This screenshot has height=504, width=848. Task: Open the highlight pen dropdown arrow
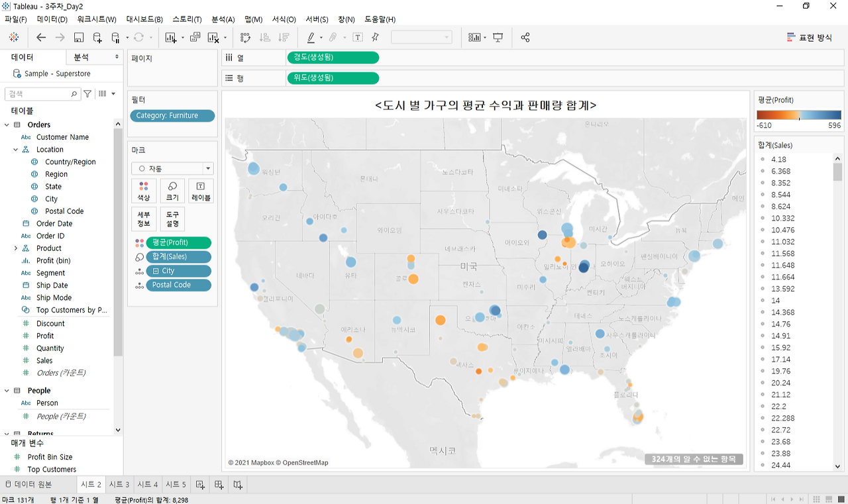pyautogui.click(x=321, y=38)
